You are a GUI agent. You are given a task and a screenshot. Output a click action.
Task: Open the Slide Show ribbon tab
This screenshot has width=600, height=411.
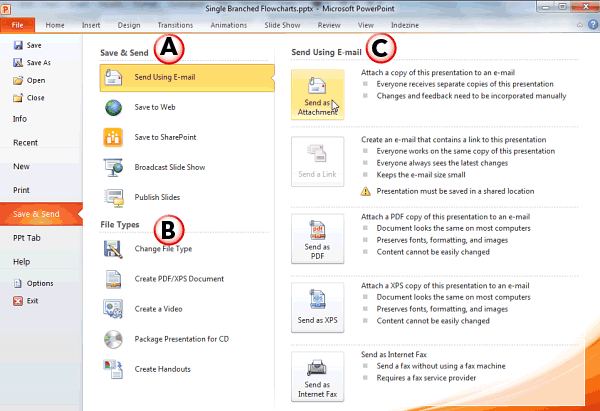point(283,24)
